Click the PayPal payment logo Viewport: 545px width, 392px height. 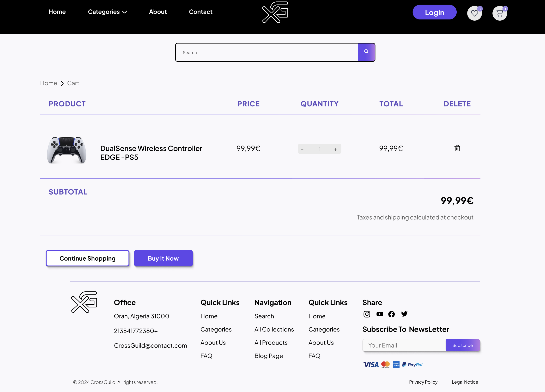412,365
